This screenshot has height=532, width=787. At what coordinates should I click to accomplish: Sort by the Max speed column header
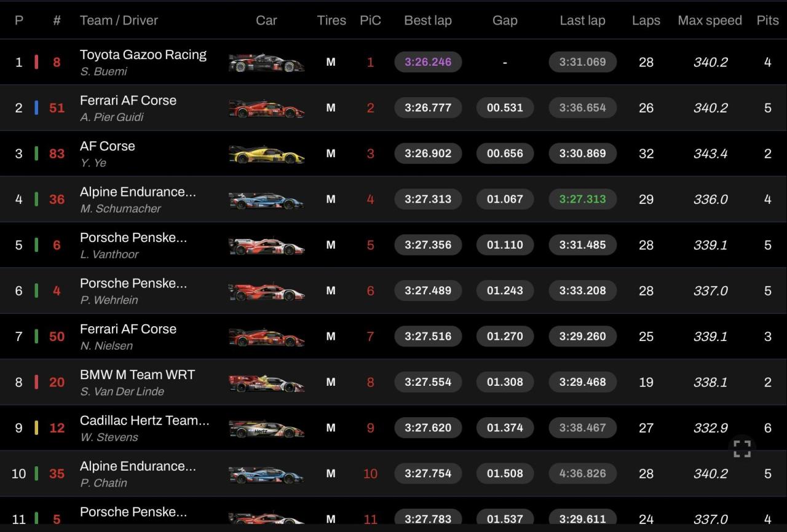click(x=710, y=20)
